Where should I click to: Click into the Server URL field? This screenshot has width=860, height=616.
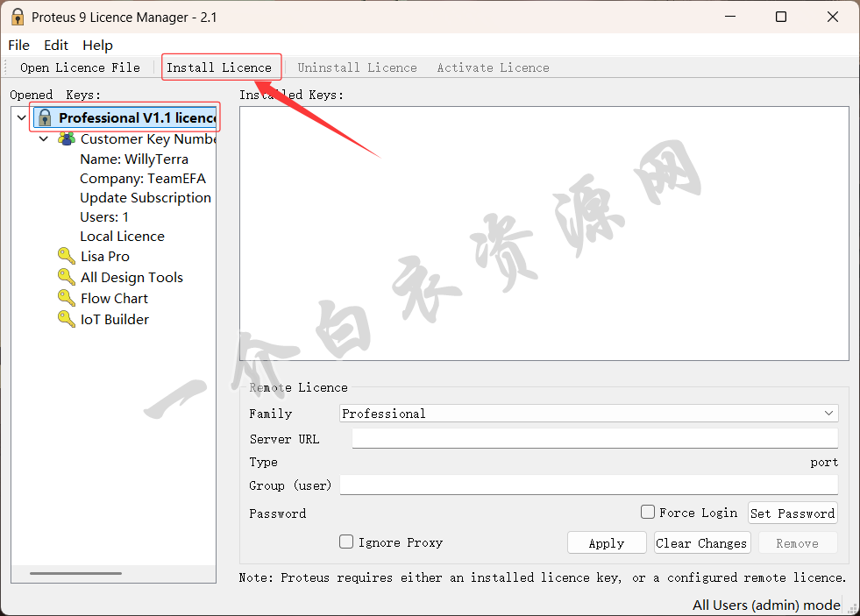[594, 438]
